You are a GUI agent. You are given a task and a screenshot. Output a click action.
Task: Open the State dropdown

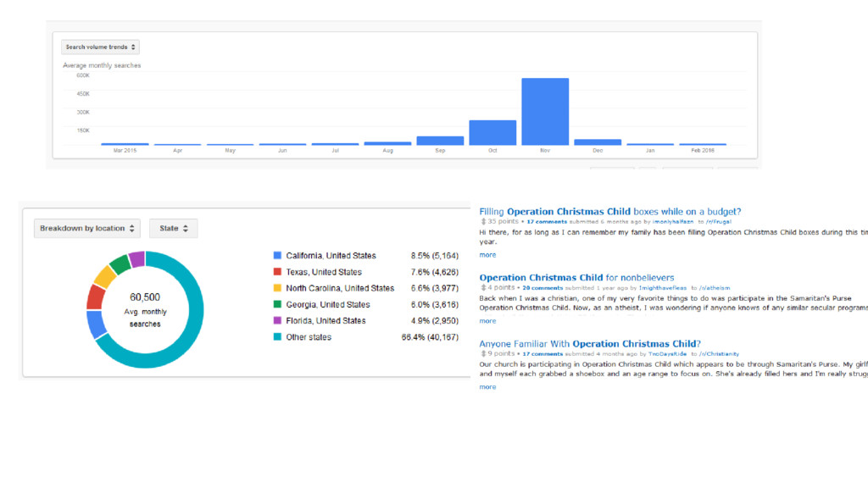click(x=173, y=228)
